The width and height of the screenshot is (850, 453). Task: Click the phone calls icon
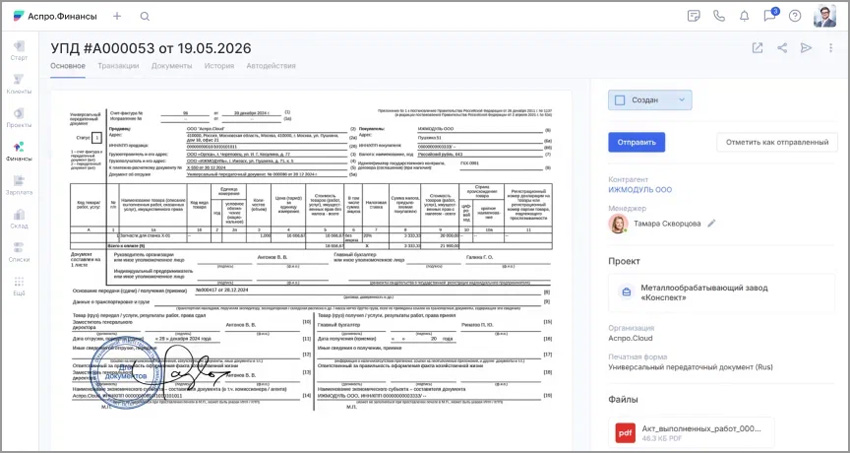point(719,16)
